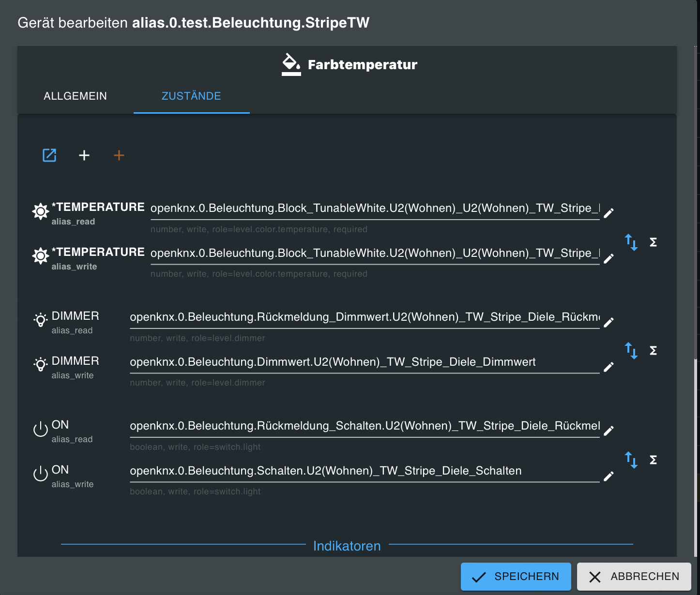This screenshot has height=595, width=700.
Task: Click TEMPERATURE alias_write state ID field
Action: [375, 253]
